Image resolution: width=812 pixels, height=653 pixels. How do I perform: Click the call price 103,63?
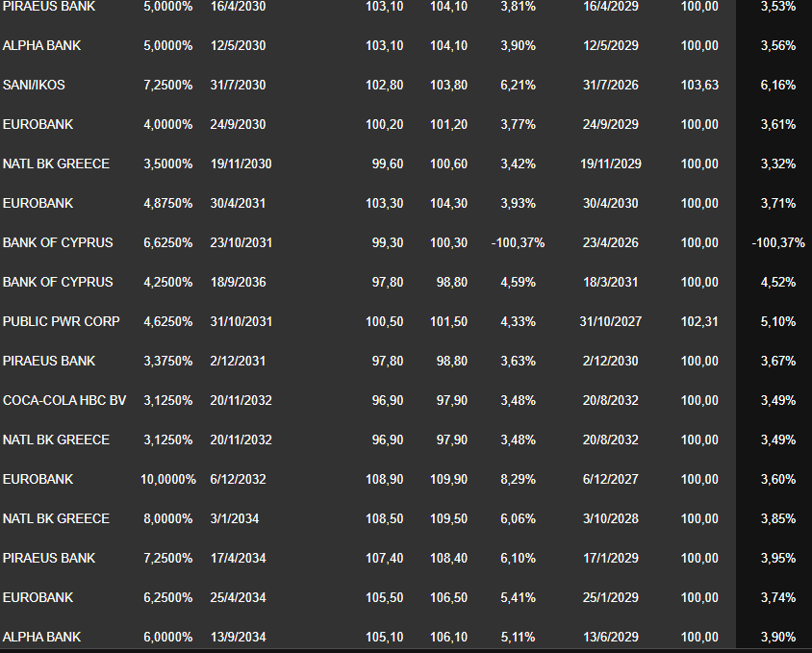pyautogui.click(x=698, y=85)
